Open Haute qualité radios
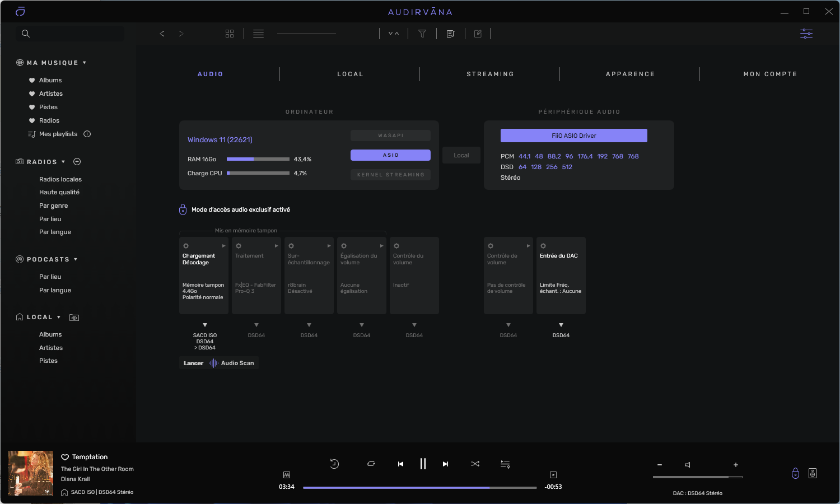Image resolution: width=840 pixels, height=504 pixels. (x=59, y=192)
